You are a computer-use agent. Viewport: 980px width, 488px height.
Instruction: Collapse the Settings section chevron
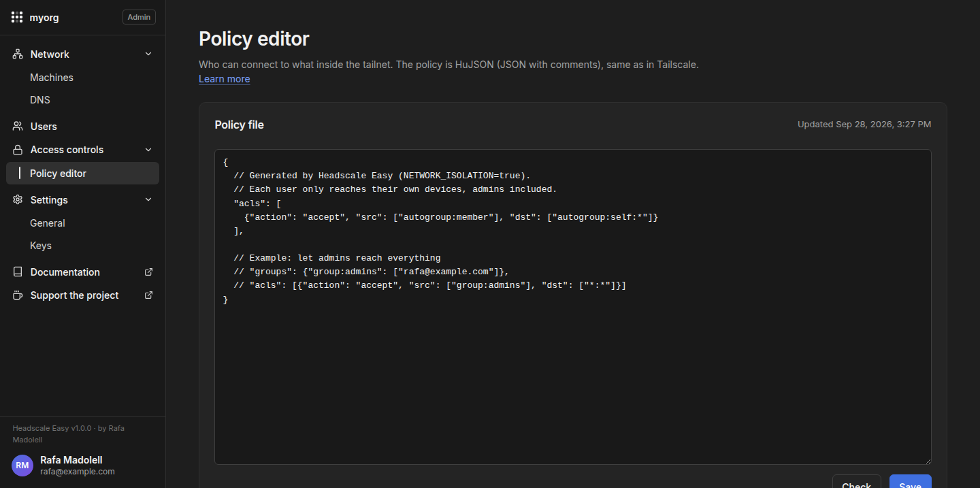(x=149, y=200)
